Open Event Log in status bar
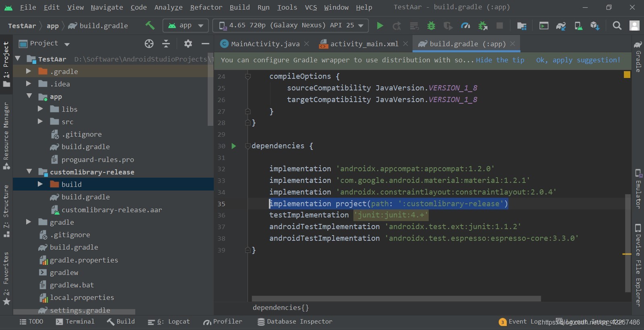The image size is (644, 330). point(520,322)
